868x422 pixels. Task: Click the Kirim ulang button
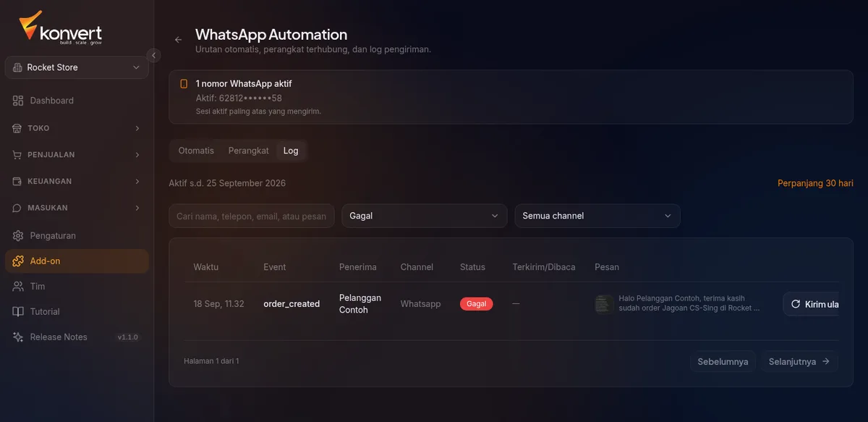click(x=812, y=304)
